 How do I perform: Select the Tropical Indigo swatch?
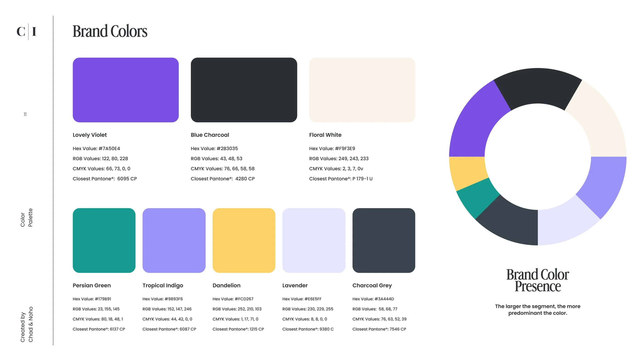pos(174,240)
